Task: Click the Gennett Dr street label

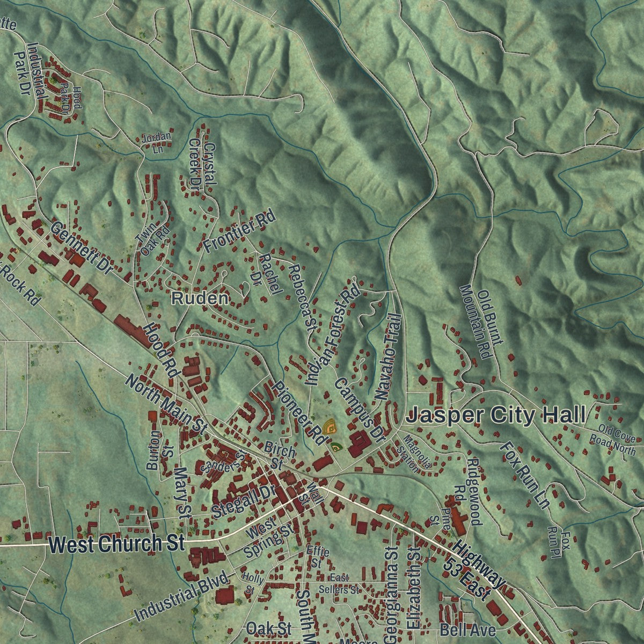Action: [81, 249]
